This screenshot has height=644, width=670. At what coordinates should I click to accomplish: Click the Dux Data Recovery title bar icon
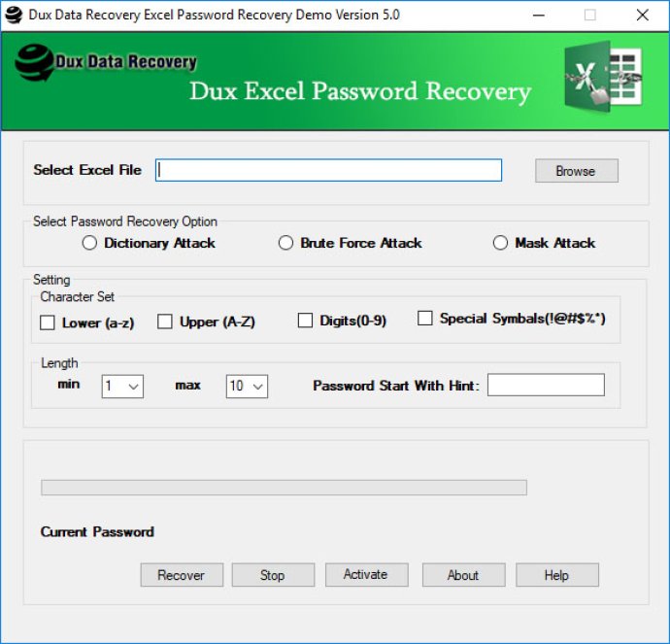click(x=14, y=16)
